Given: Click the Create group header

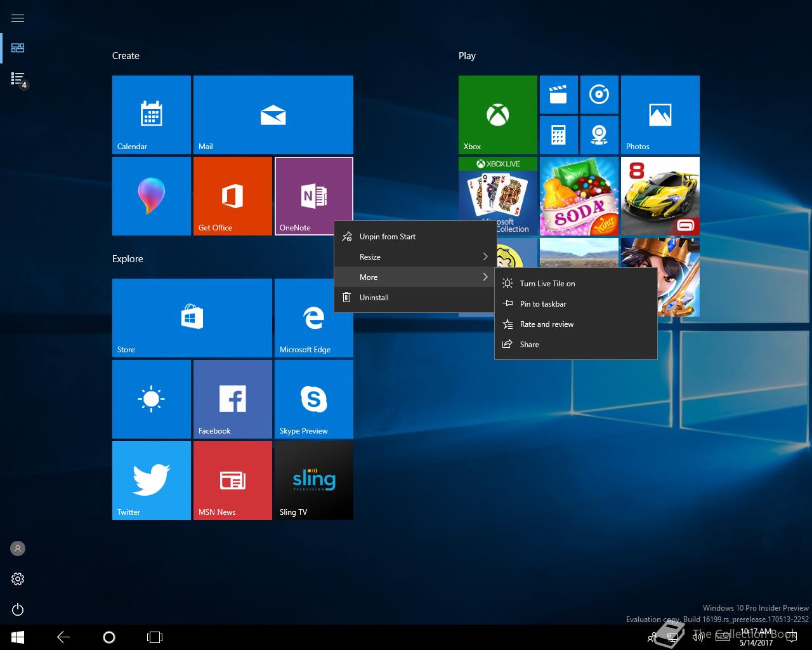Looking at the screenshot, I should click(126, 56).
